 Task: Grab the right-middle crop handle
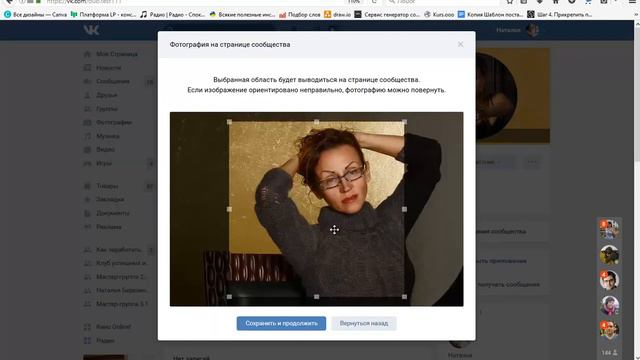click(x=404, y=209)
